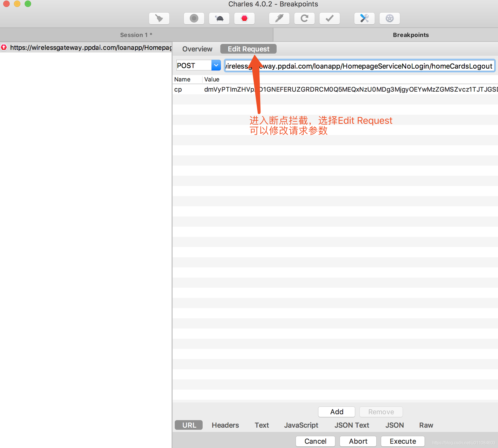The image size is (498, 448).
Task: Open the tools wrench icon
Action: [365, 18]
